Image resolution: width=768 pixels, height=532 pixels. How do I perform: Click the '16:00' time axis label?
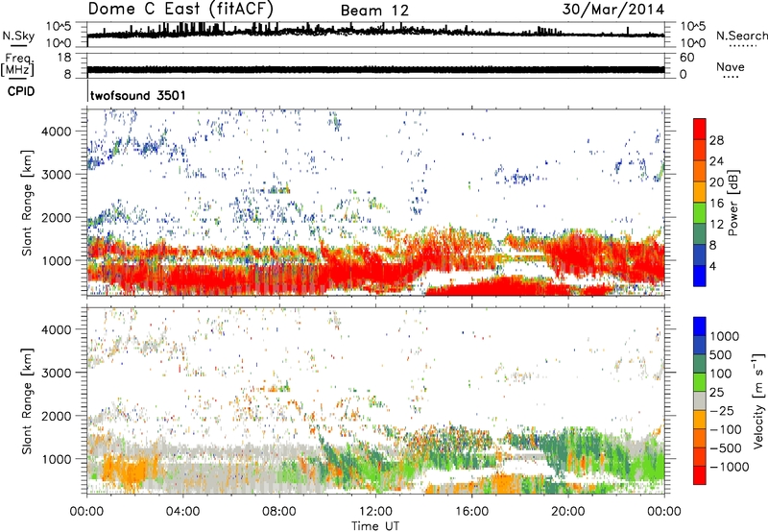[x=471, y=512]
